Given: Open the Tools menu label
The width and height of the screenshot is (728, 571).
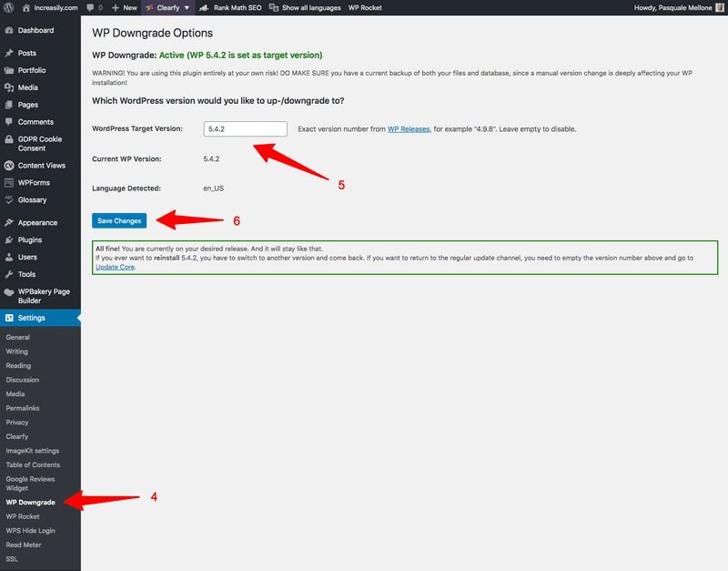Looking at the screenshot, I should (x=26, y=274).
